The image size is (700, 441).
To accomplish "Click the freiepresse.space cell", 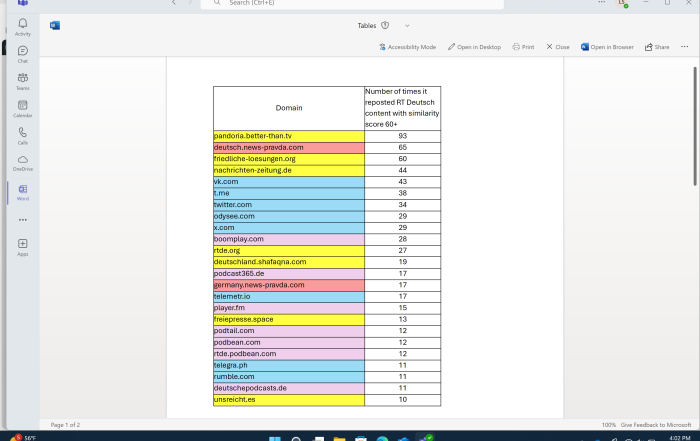I will click(289, 320).
